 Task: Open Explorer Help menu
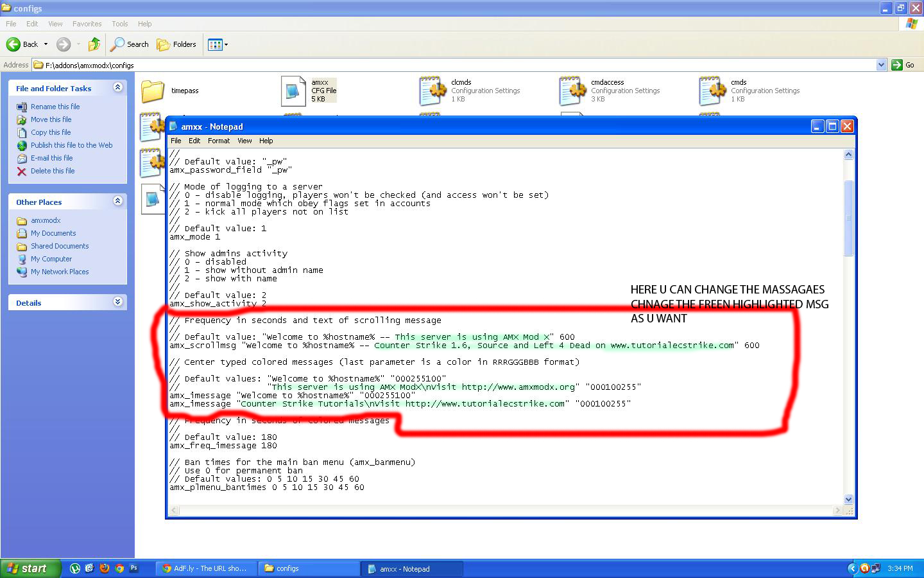[145, 24]
